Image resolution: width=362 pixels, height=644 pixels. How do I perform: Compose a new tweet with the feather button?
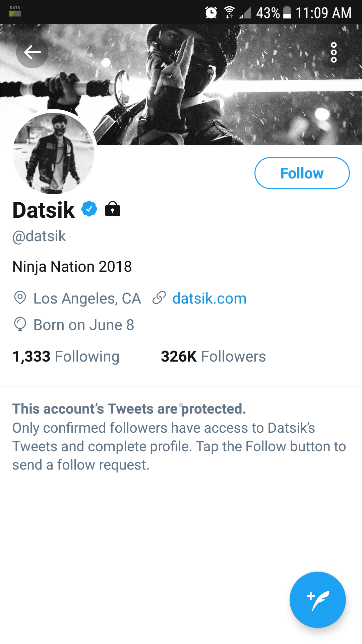317,599
